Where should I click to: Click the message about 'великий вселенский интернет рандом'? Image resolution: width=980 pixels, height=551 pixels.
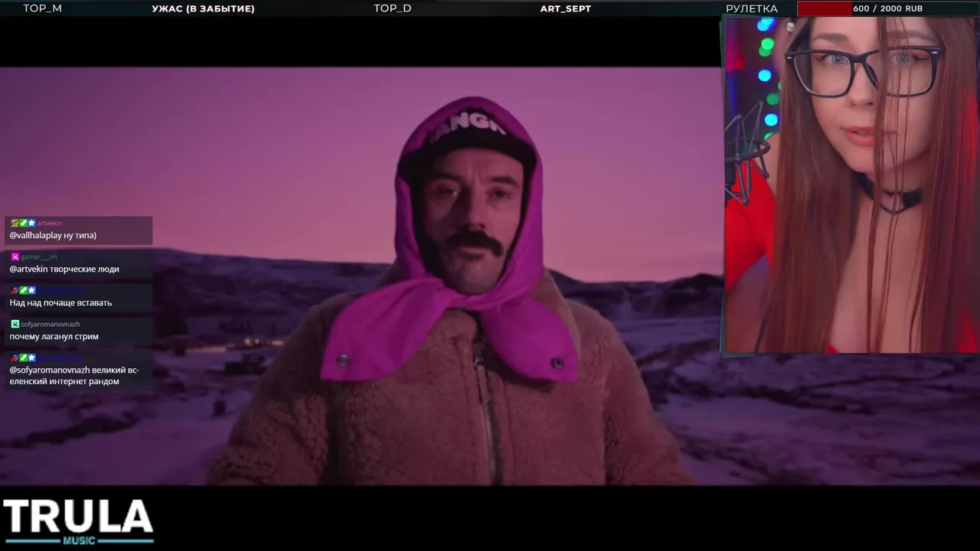(x=74, y=376)
